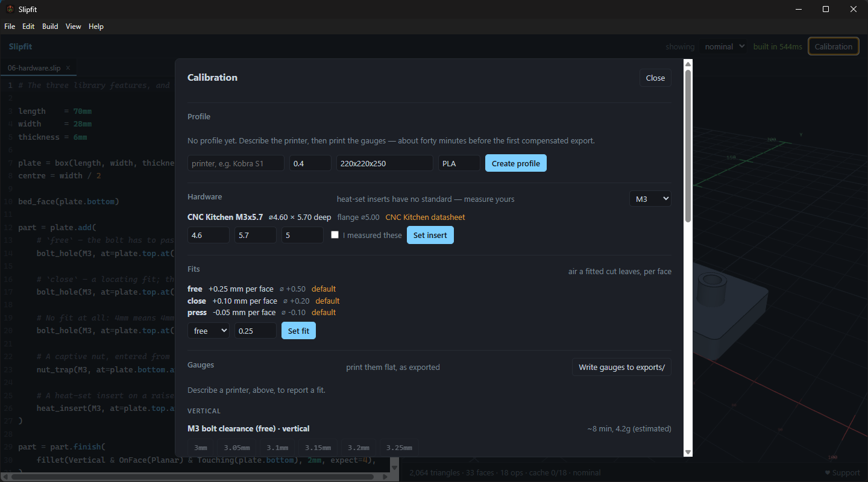Select the 3mm gauge chip
This screenshot has width=868, height=482.
click(201, 448)
